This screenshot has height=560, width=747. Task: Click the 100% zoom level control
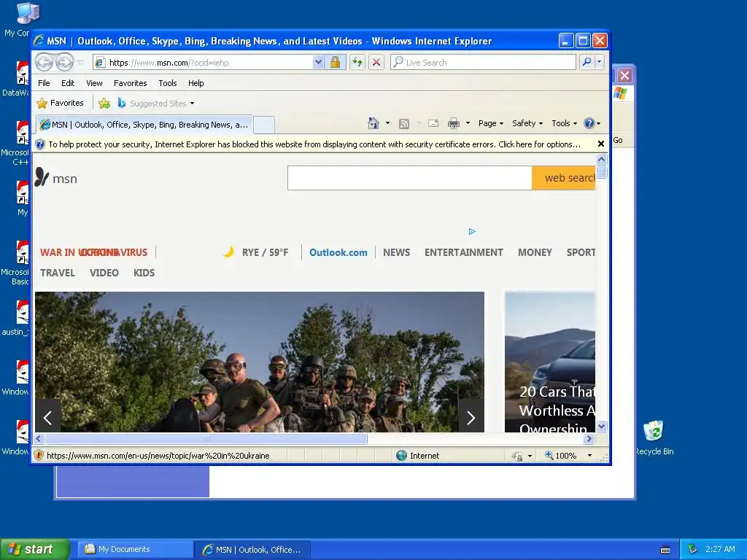[560, 456]
